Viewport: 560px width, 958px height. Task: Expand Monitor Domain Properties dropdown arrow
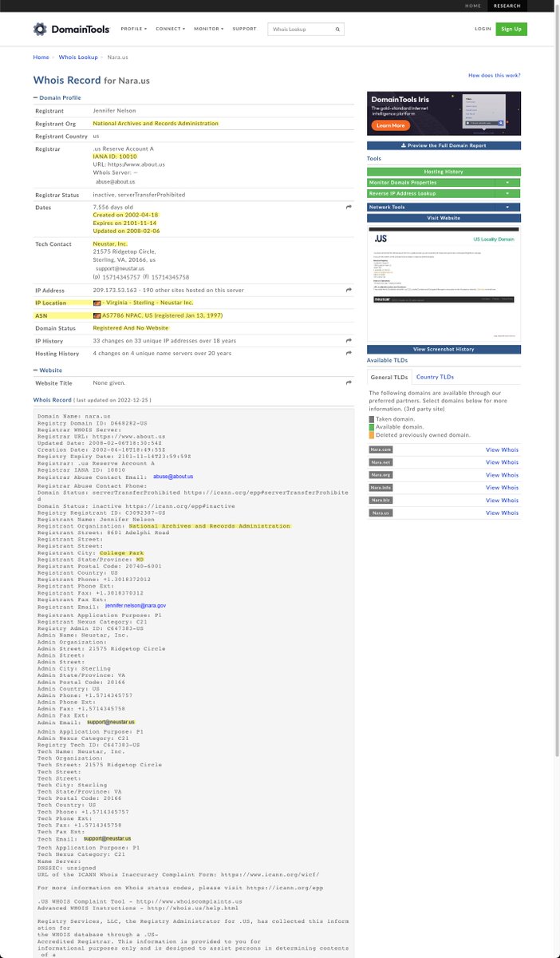507,183
